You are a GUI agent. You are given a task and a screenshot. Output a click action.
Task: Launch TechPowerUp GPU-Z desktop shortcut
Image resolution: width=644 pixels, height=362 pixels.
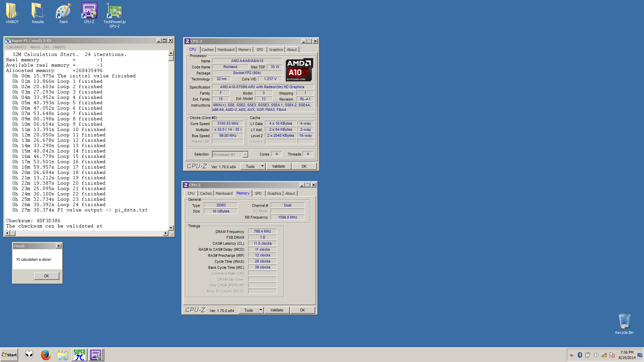(x=114, y=15)
